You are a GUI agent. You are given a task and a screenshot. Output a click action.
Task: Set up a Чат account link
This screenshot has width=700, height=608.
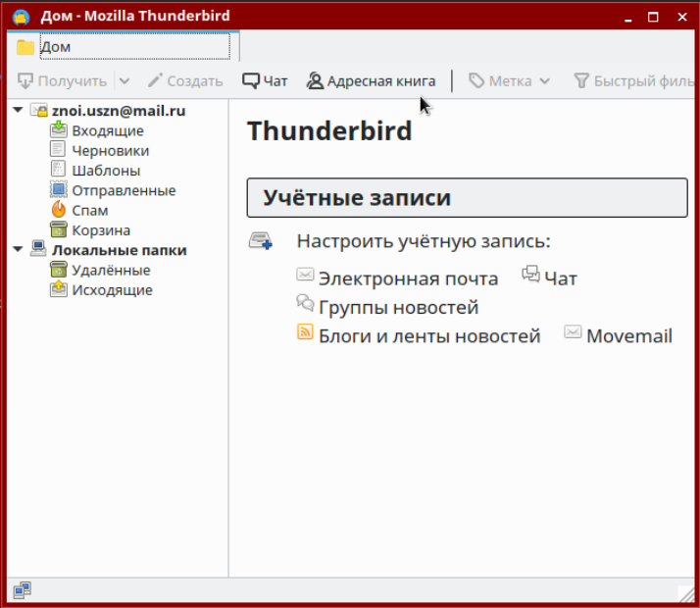click(561, 279)
